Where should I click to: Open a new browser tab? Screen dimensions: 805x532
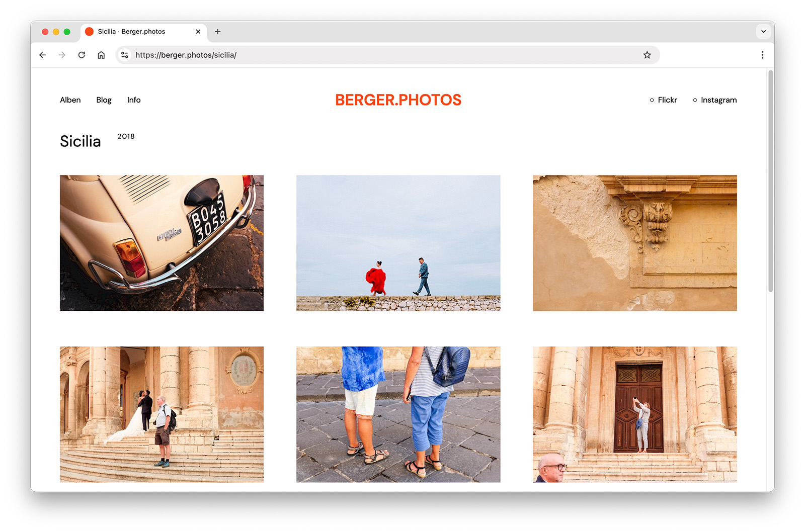coord(217,31)
